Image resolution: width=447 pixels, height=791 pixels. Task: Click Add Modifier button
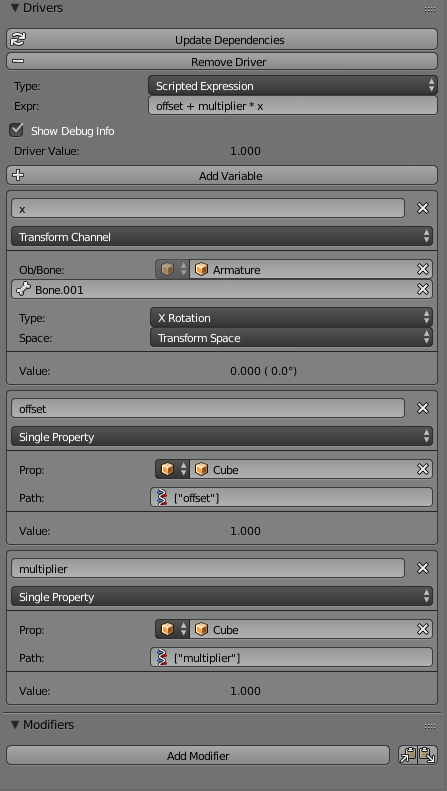click(198, 756)
